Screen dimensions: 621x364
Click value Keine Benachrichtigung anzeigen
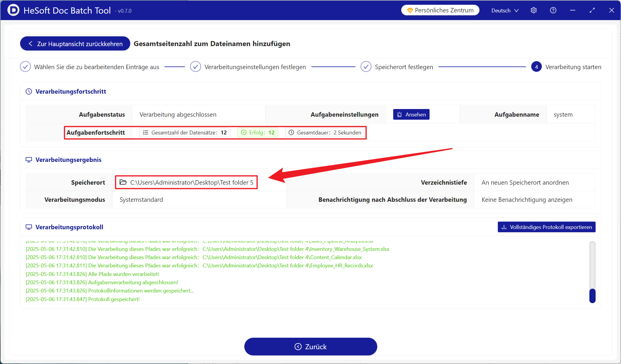pos(527,200)
